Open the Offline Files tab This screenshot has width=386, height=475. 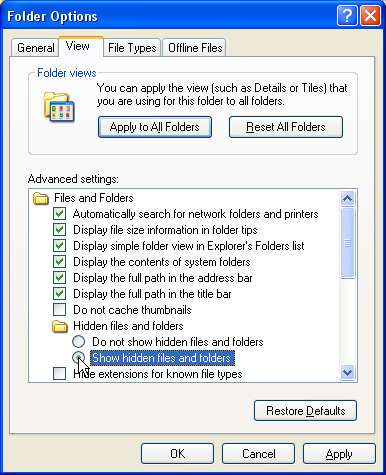click(195, 48)
